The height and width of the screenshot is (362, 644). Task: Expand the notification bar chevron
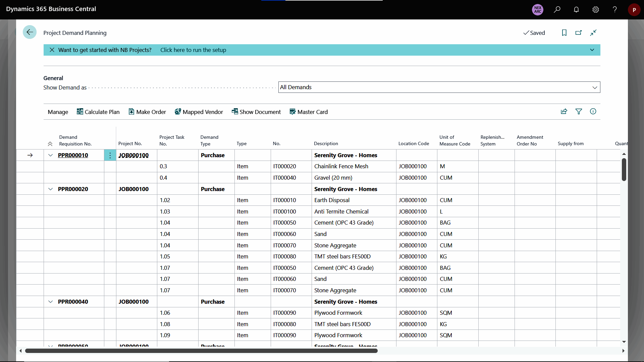(x=592, y=50)
